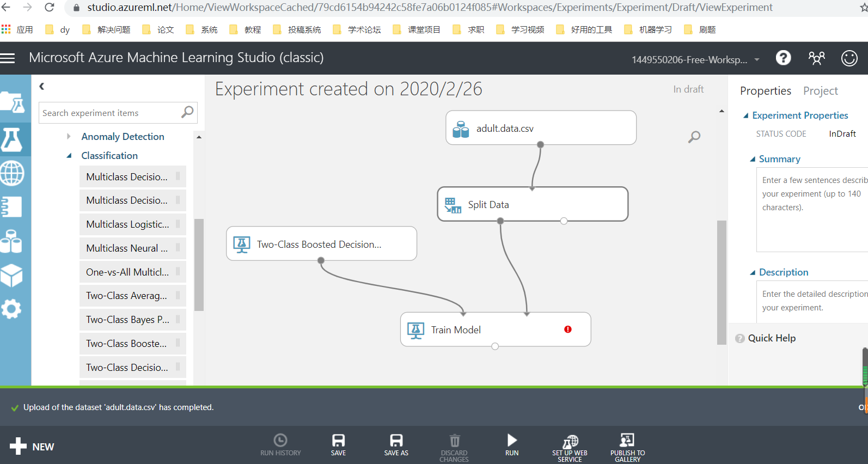Click the Train Model error indicator
Viewport: 868px width, 464px height.
(568, 329)
